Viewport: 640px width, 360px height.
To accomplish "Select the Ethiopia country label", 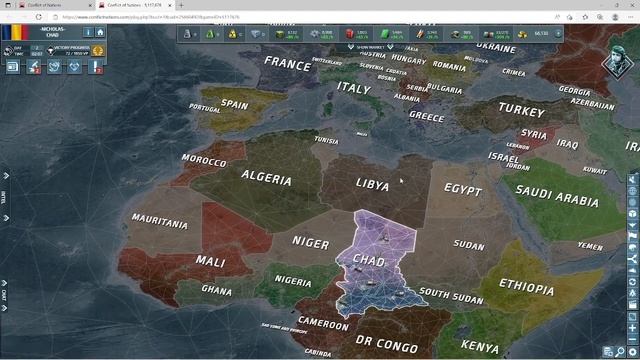I will point(527,287).
